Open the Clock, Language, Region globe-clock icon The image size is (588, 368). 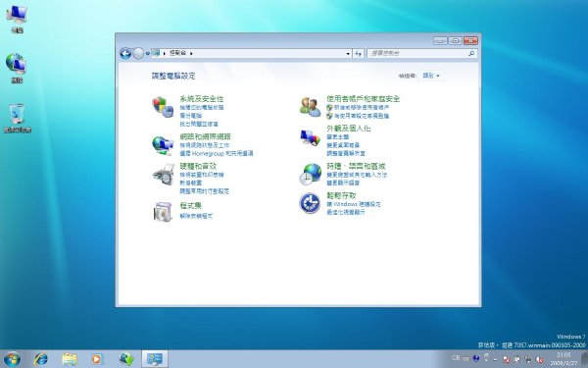(311, 174)
